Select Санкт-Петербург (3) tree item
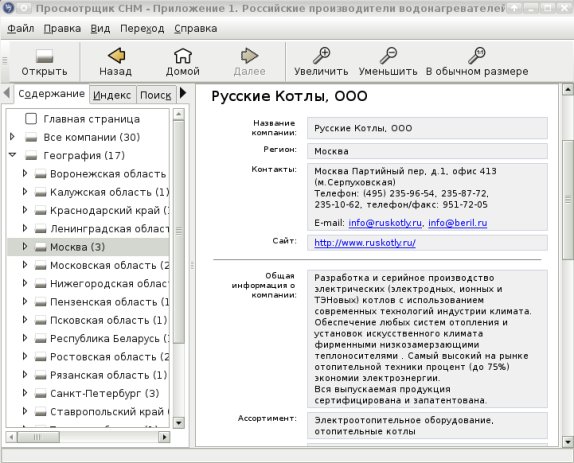This screenshot has width=574, height=463. coord(105,393)
